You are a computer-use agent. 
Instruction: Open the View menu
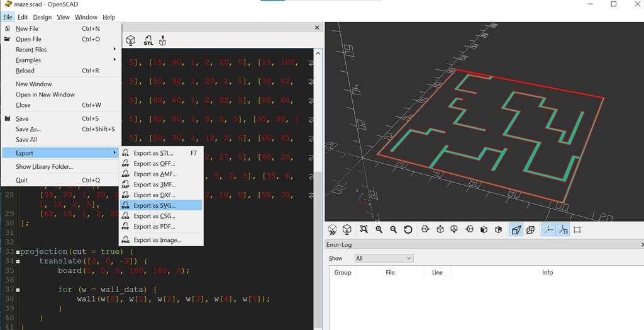(64, 17)
